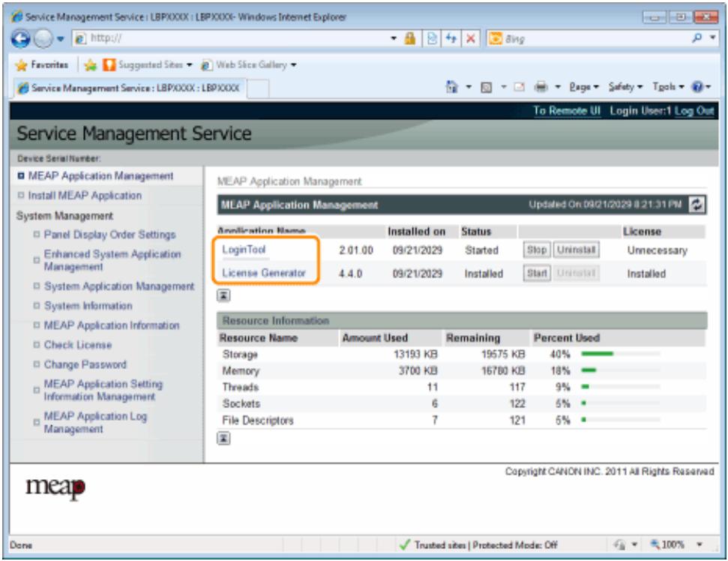The width and height of the screenshot is (728, 561).
Task: Click the browser Back arrow button
Action: pyautogui.click(x=20, y=38)
